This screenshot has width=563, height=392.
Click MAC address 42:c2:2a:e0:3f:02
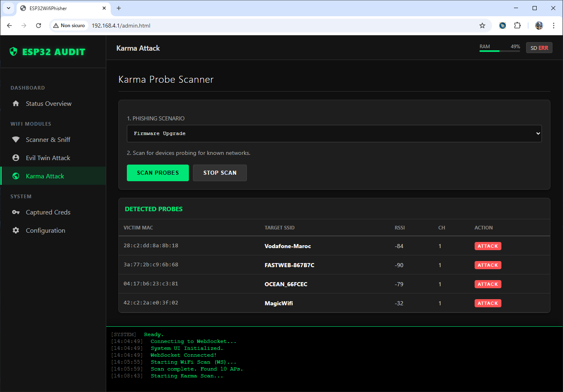coord(151,303)
